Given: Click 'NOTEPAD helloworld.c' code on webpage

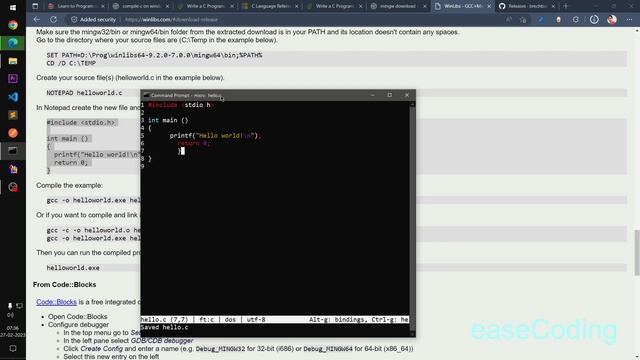Looking at the screenshot, I should pyautogui.click(x=84, y=93).
